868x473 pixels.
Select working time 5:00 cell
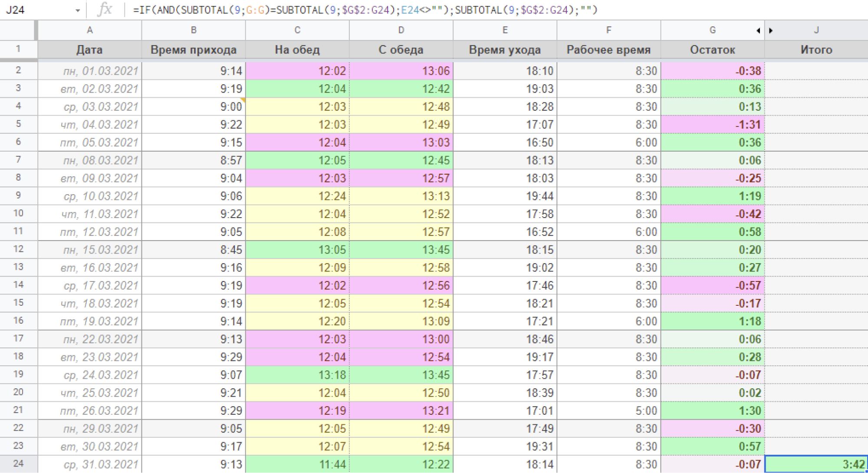608,410
